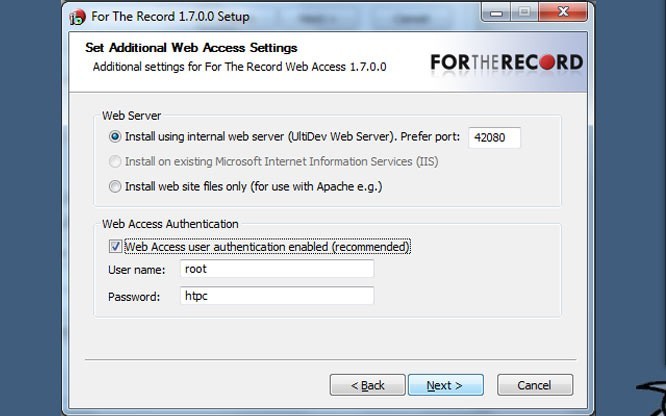The width and height of the screenshot is (666, 416).
Task: Cancel the installation setup
Action: coord(534,385)
